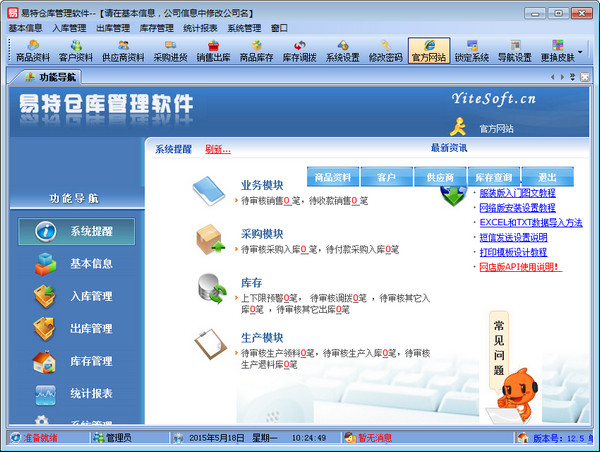Switch to the 功能导航 tab
Screen dimensions: 600x452
tap(51, 76)
